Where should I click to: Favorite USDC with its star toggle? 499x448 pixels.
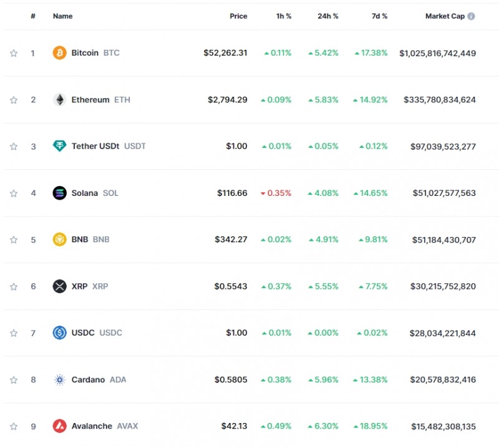click(14, 333)
